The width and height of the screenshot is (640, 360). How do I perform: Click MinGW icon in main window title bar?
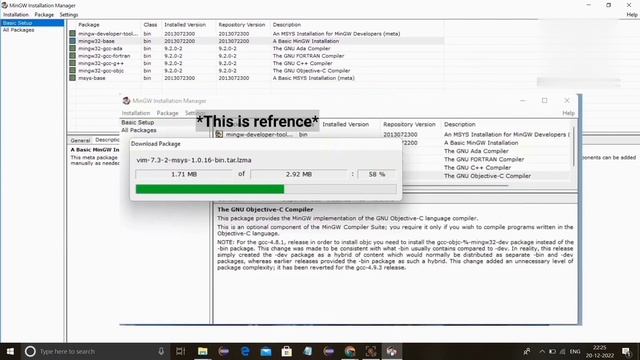(x=4, y=5)
